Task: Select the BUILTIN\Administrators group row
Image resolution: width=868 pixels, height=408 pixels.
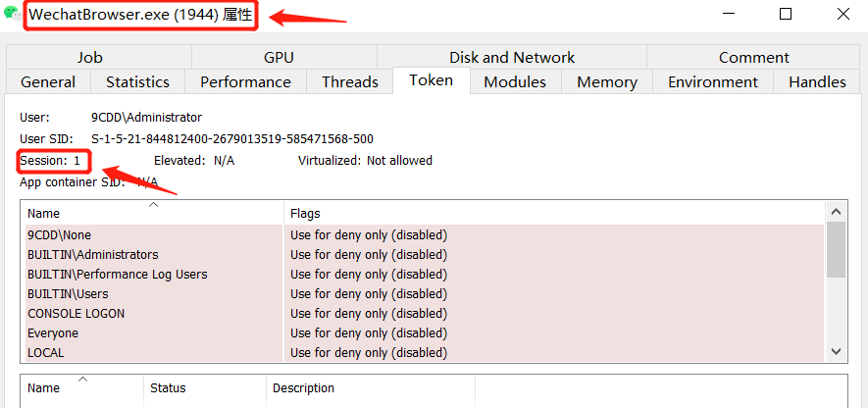Action: coord(425,255)
